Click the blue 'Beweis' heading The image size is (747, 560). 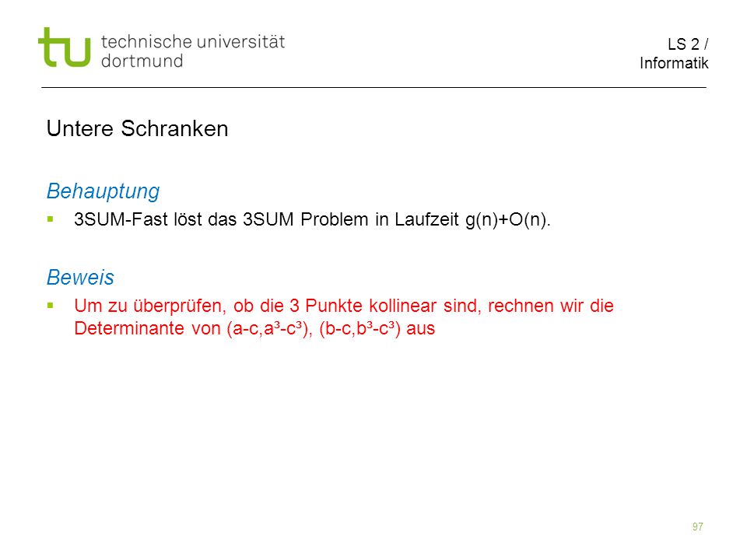click(80, 277)
